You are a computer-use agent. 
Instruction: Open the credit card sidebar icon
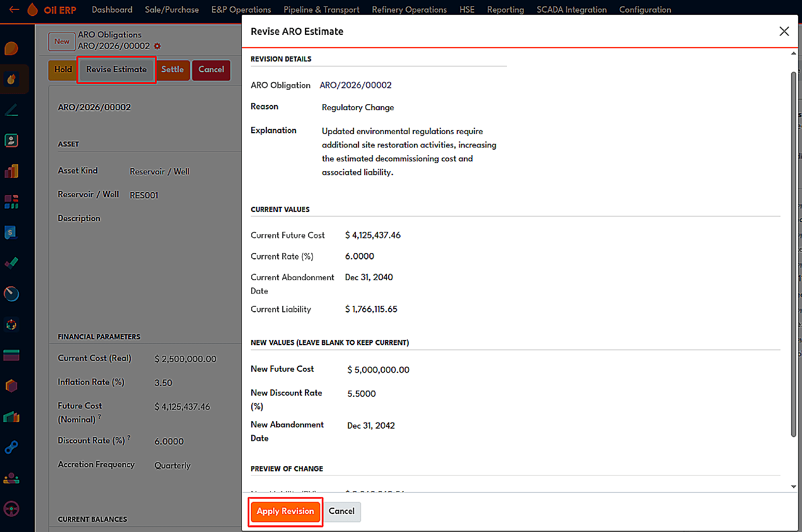tap(11, 355)
